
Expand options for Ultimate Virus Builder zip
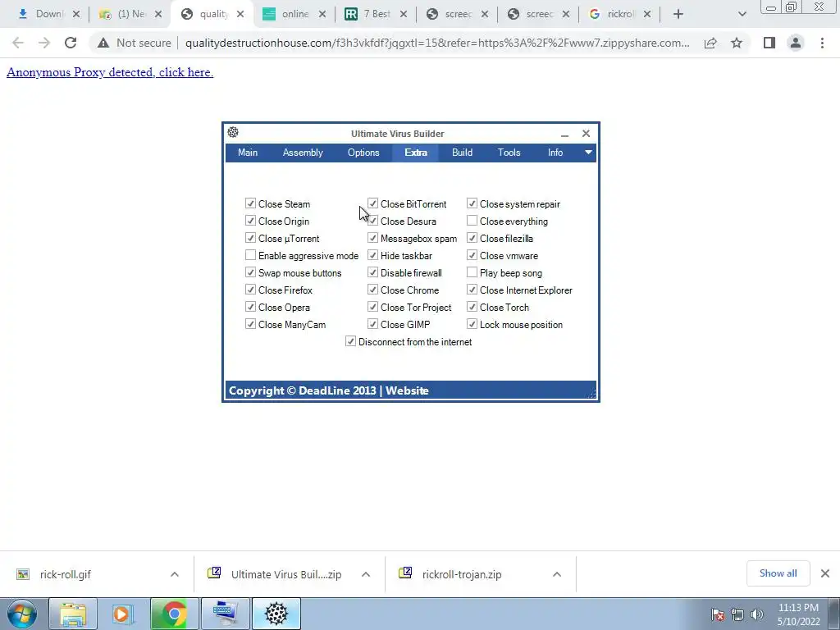point(366,574)
